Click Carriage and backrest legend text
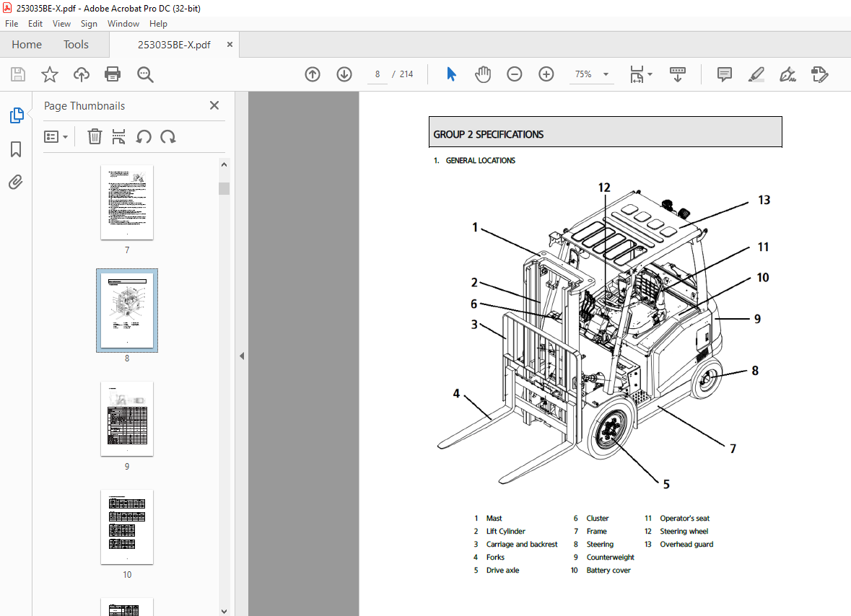 (522, 545)
